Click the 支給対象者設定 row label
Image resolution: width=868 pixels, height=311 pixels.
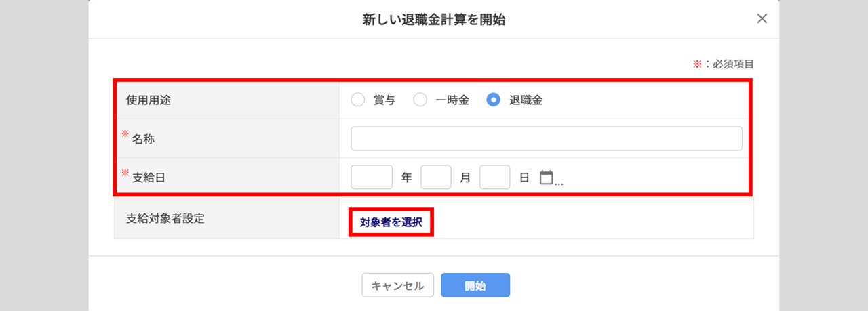tap(165, 219)
